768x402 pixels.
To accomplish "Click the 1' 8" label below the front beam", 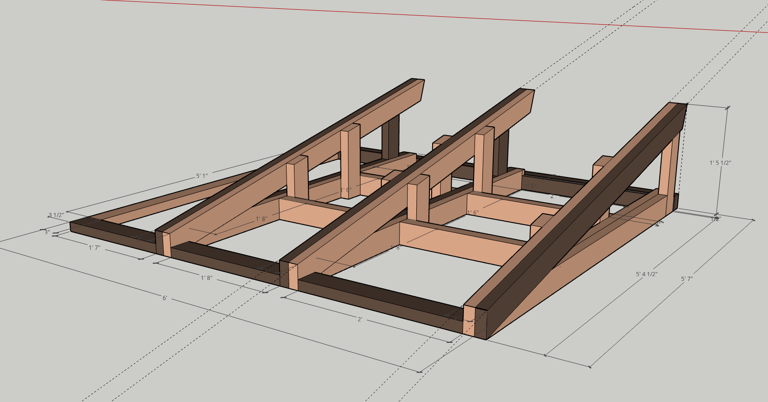I will (206, 278).
